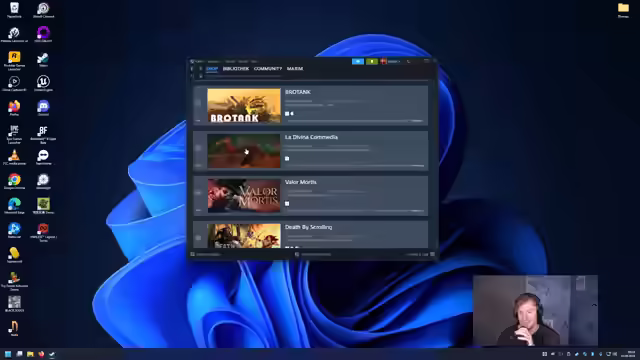
Task: Open the Recycle Bin desktop icon
Action: (x=14, y=10)
